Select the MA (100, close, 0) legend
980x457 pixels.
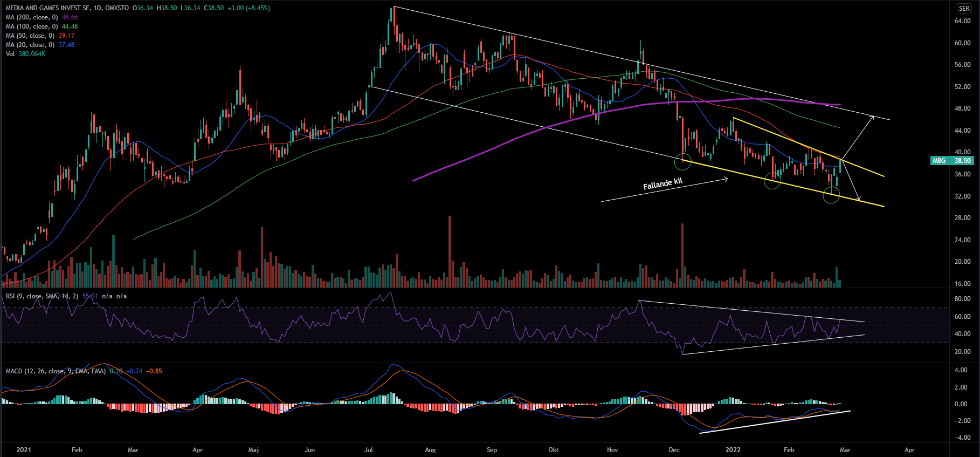32,26
